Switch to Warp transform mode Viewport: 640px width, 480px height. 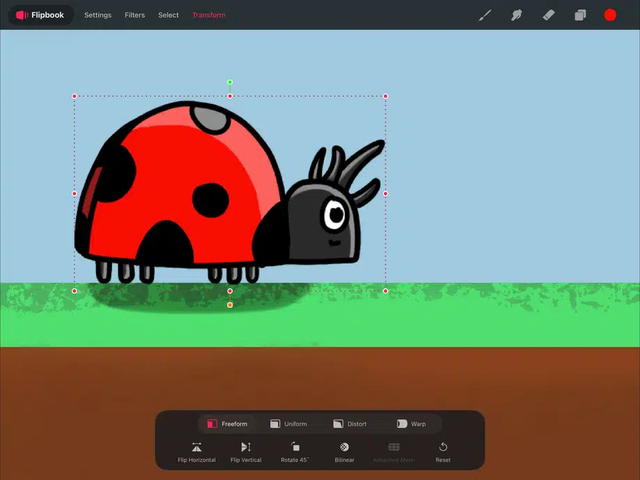pos(411,424)
